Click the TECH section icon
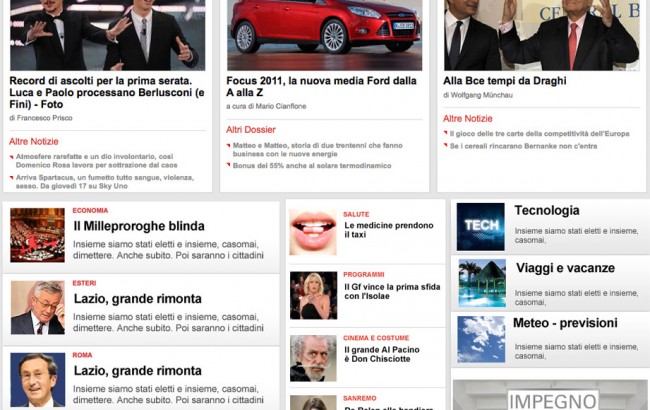 480,227
